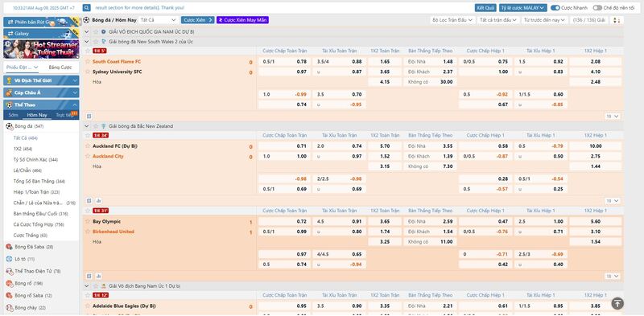
Task: Click the search magnifier icon
Action: (x=86, y=7)
